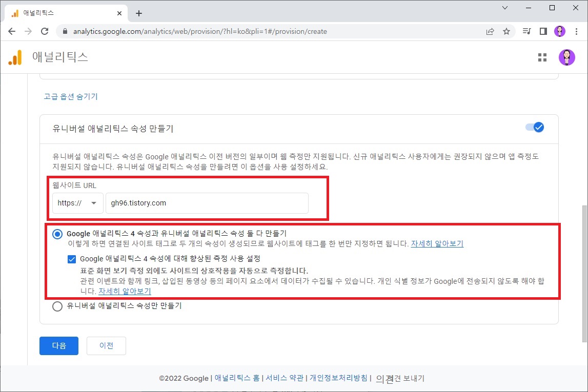Click 고급 옵션 숨기기 link
Viewport: 588px width, 392px height.
(71, 97)
